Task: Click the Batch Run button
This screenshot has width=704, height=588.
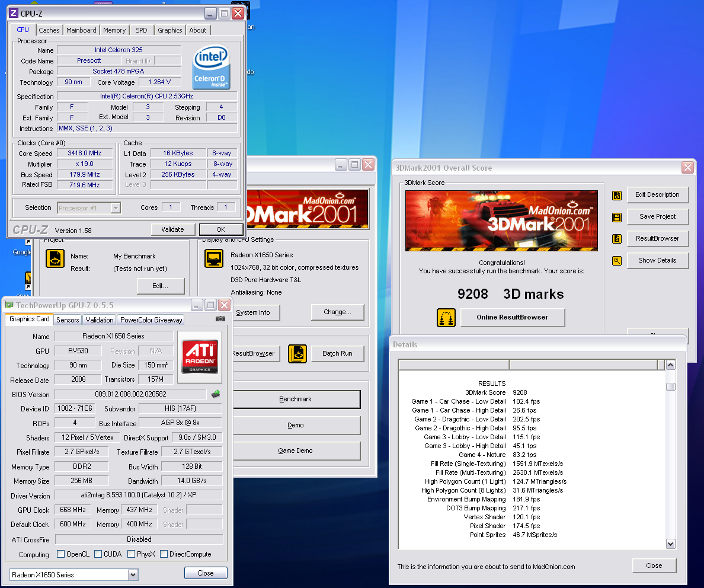Action: pyautogui.click(x=338, y=353)
